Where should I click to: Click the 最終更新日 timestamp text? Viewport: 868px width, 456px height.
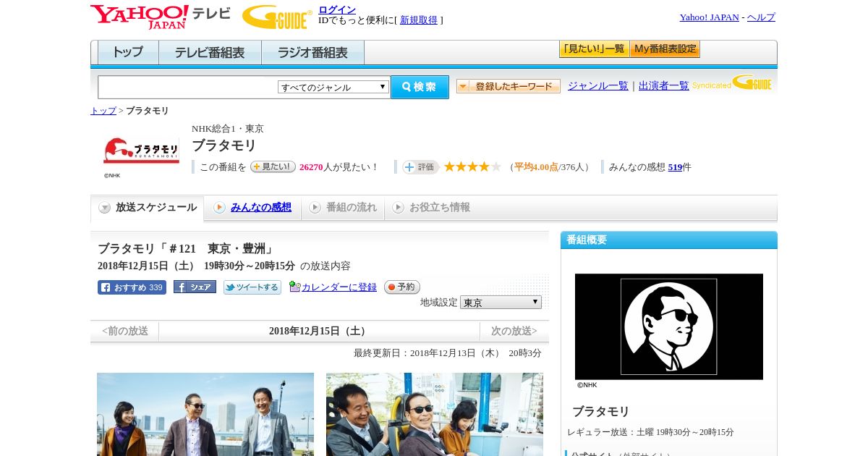pos(448,353)
